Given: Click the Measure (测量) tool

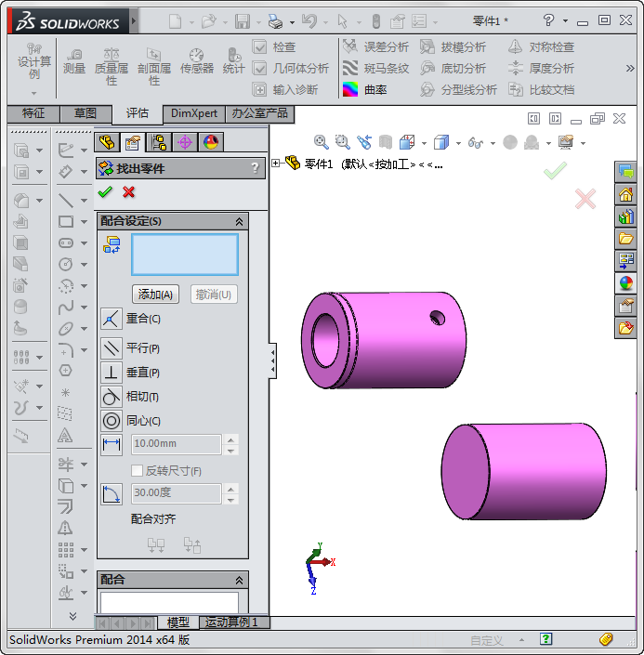Looking at the screenshot, I should pos(74,60).
